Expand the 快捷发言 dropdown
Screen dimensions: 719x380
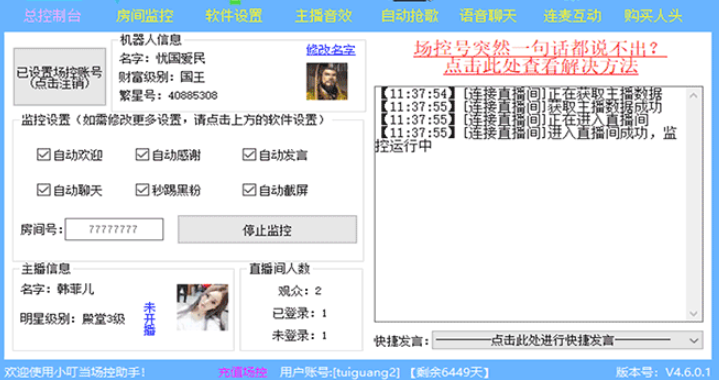(567, 341)
